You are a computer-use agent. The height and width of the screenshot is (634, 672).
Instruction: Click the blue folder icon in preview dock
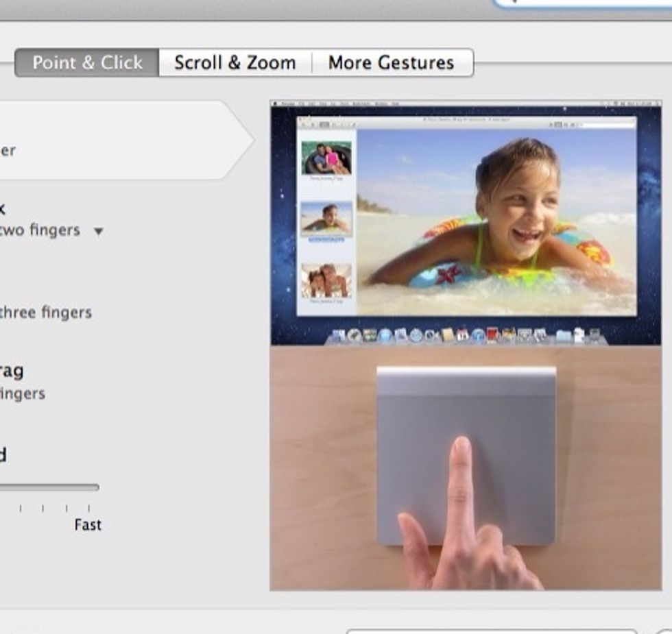point(564,336)
